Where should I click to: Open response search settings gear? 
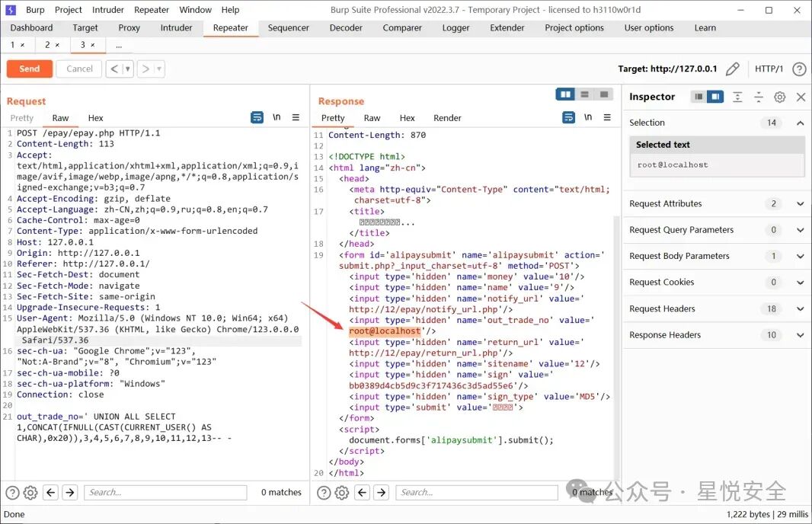(342, 493)
